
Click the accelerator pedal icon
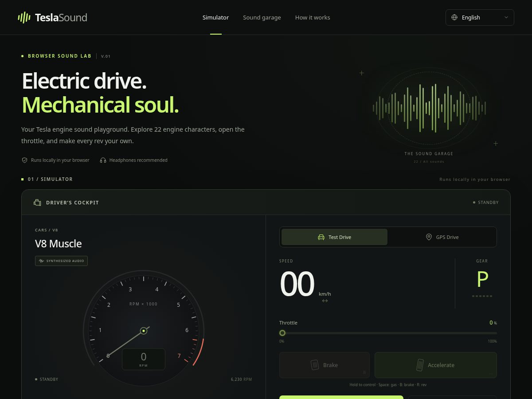click(x=419, y=365)
